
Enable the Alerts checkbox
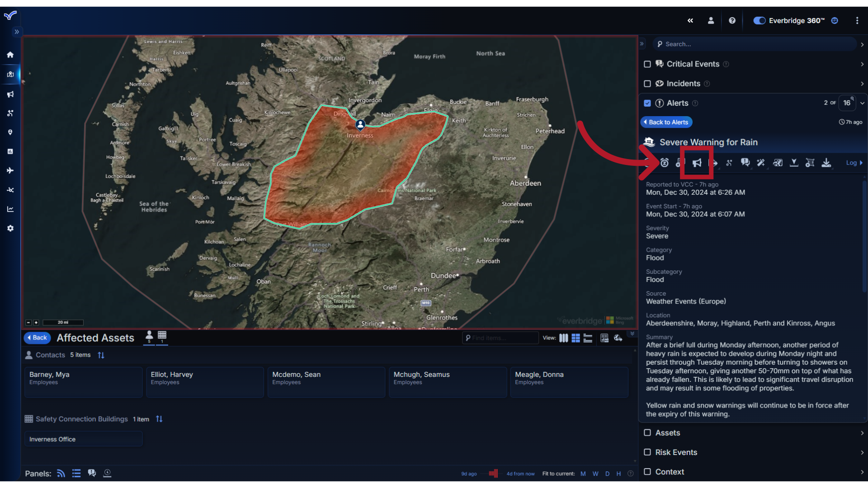[x=647, y=103]
